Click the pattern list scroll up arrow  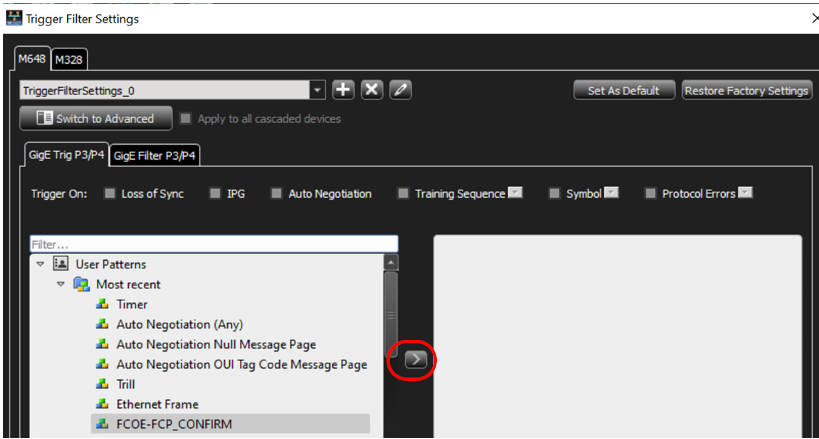391,262
